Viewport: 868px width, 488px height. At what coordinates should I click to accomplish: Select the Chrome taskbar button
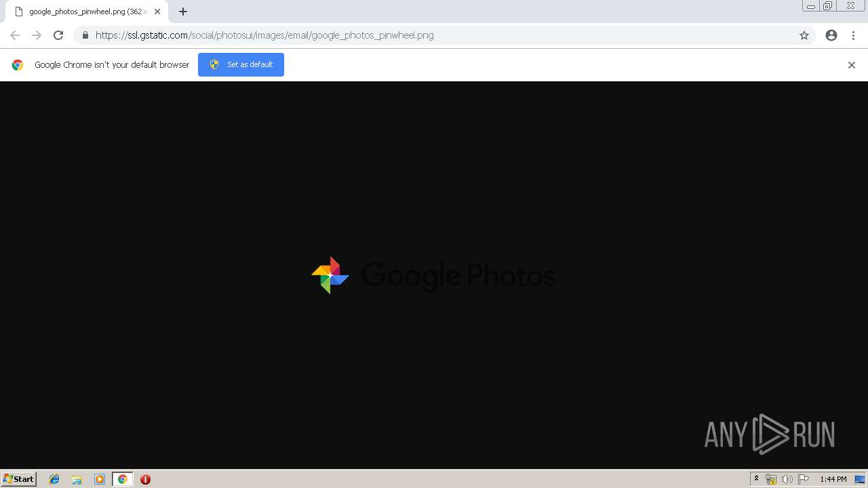pyautogui.click(x=122, y=479)
